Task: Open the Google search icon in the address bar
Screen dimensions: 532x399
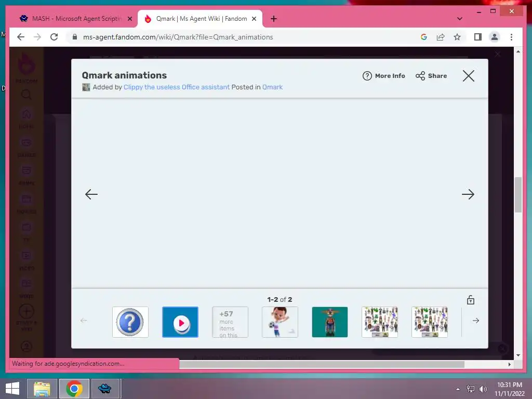Action: click(424, 37)
